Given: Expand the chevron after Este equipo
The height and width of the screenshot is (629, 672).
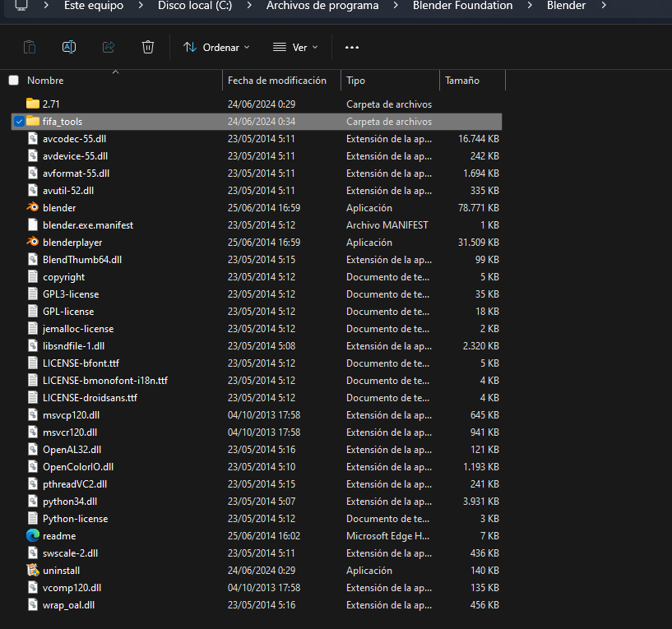Looking at the screenshot, I should tap(141, 6).
